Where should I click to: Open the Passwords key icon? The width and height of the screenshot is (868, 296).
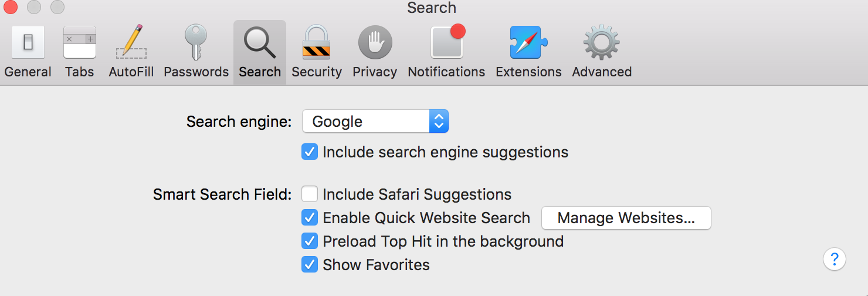[x=195, y=43]
